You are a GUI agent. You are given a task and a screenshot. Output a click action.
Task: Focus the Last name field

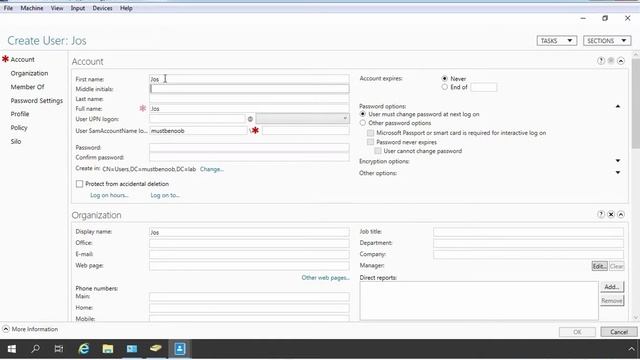[x=249, y=99]
